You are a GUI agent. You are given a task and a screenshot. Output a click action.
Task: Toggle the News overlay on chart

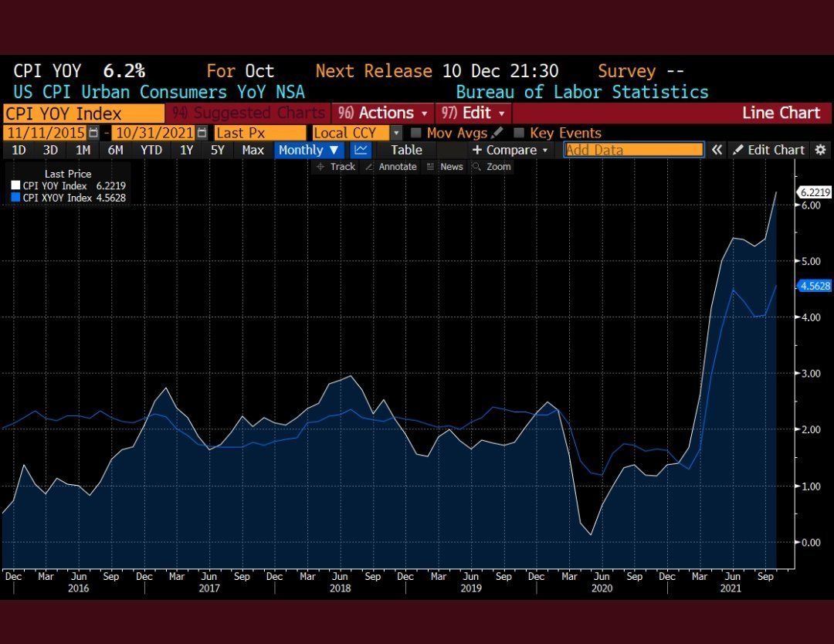[x=445, y=167]
